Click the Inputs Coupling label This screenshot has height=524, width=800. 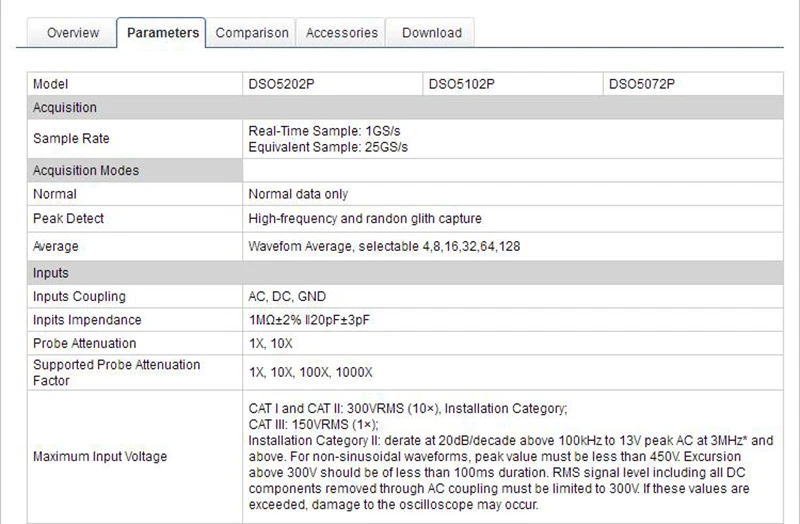pos(79,296)
